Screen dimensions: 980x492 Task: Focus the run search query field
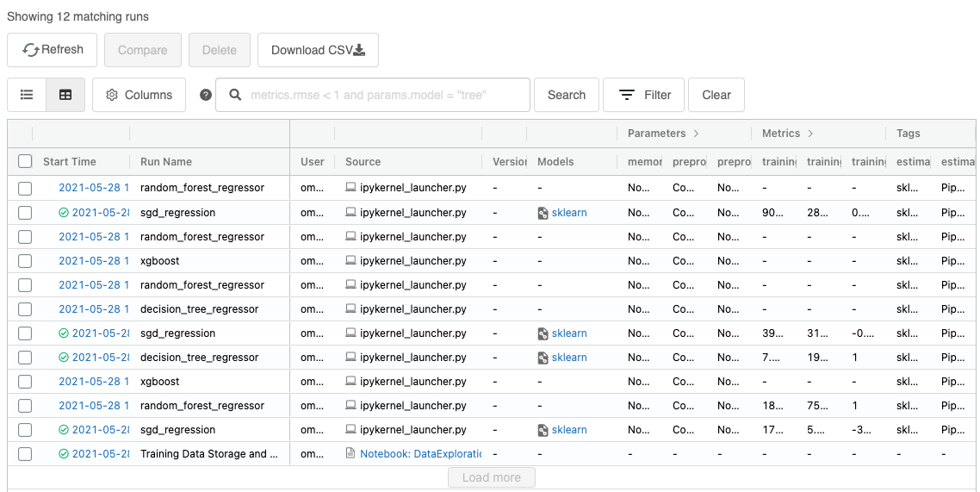coord(383,95)
